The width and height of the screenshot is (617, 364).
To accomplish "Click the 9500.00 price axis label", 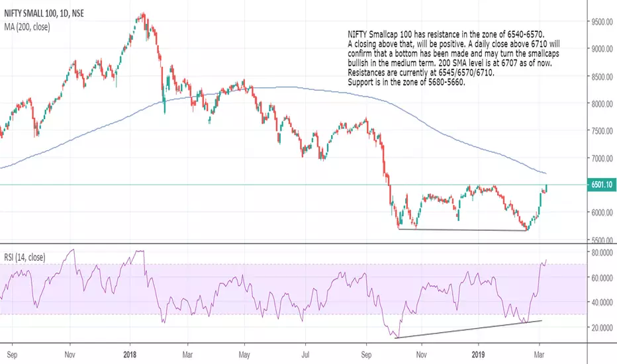I will (602, 22).
